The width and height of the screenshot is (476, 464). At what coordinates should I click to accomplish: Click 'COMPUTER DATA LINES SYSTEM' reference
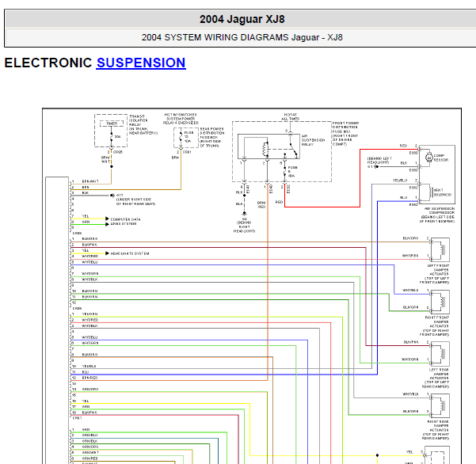point(125,222)
